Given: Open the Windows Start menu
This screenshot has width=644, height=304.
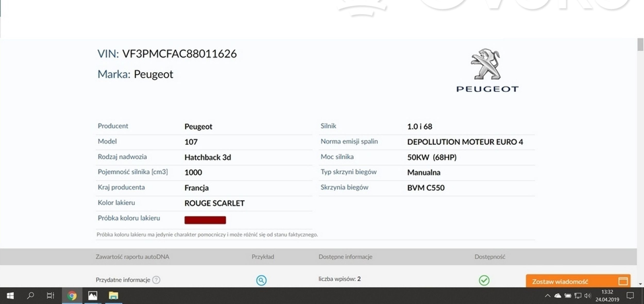Looking at the screenshot, I should (x=10, y=296).
